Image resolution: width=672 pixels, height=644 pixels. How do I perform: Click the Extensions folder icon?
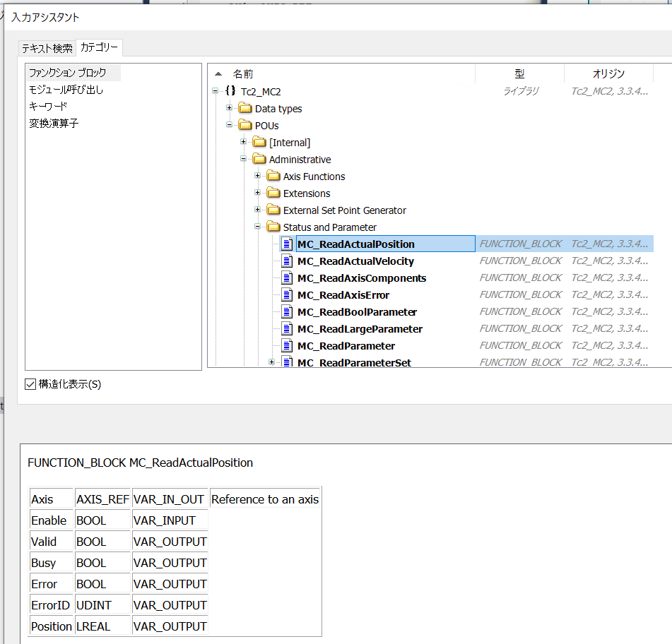[274, 193]
